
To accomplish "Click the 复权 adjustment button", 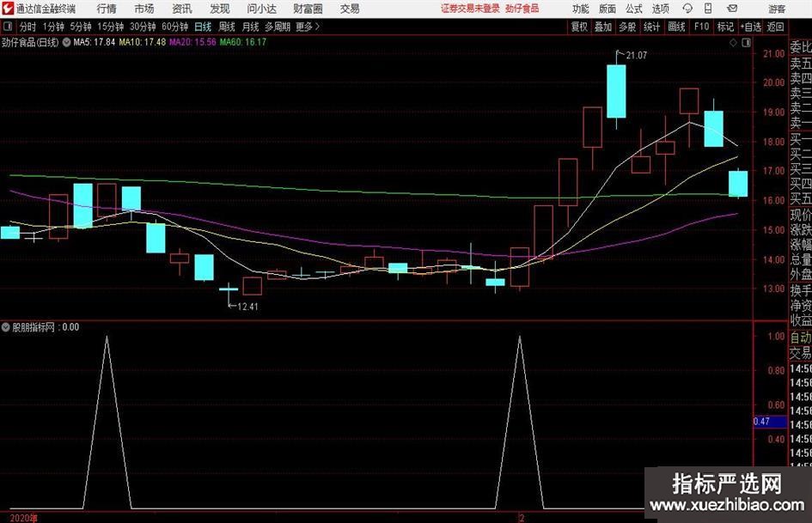I will point(579,27).
